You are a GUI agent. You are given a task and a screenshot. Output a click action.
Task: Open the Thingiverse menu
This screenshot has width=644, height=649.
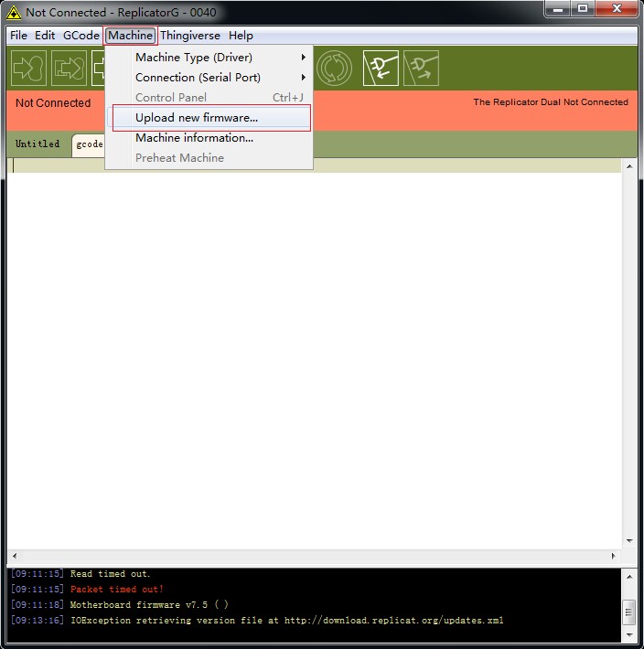pos(190,36)
